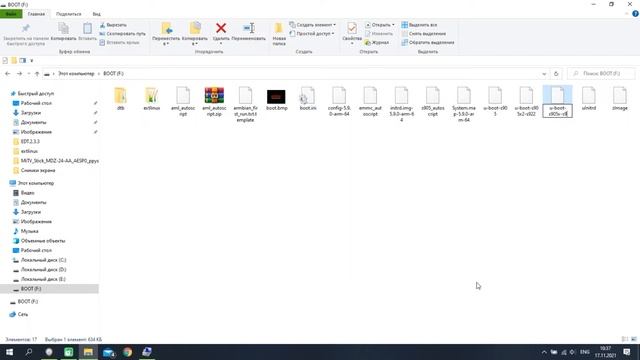Click Скопировать путь (Copy path)
Screen dimensions: 640x360
(x=122, y=33)
